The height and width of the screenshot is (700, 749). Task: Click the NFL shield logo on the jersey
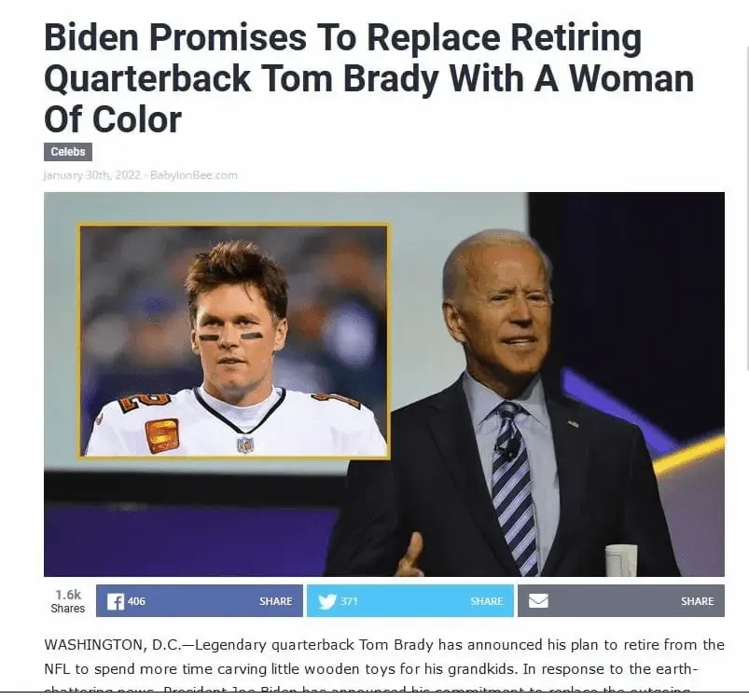(x=245, y=445)
